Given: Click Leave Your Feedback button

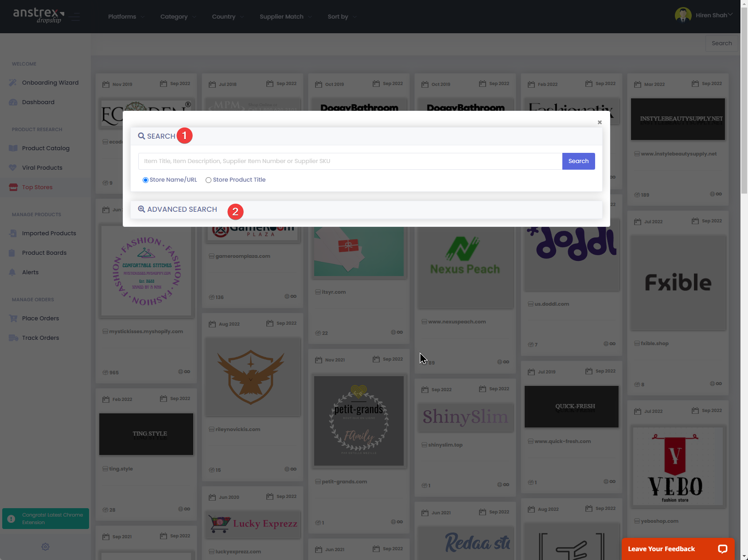Looking at the screenshot, I should pos(678,549).
